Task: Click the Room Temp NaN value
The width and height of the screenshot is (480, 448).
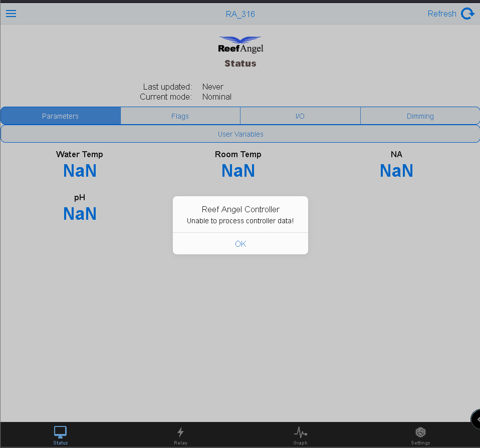Action: pyautogui.click(x=238, y=171)
